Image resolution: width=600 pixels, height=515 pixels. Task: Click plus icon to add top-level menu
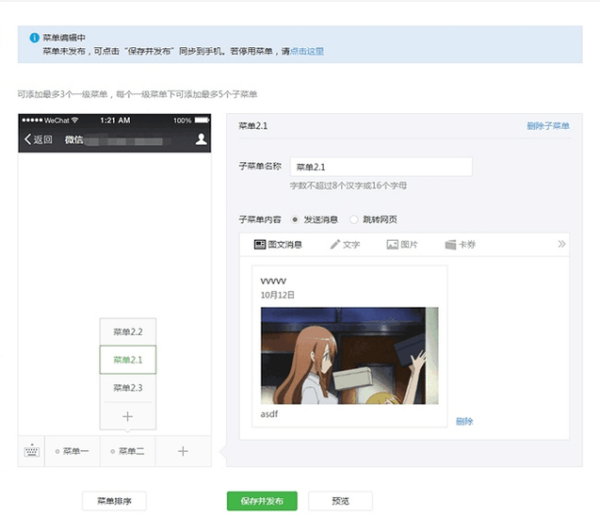click(183, 451)
